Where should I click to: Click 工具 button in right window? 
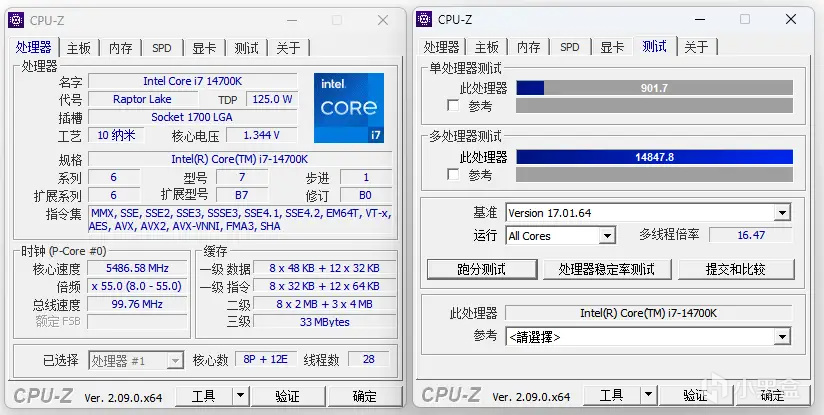pyautogui.click(x=612, y=395)
